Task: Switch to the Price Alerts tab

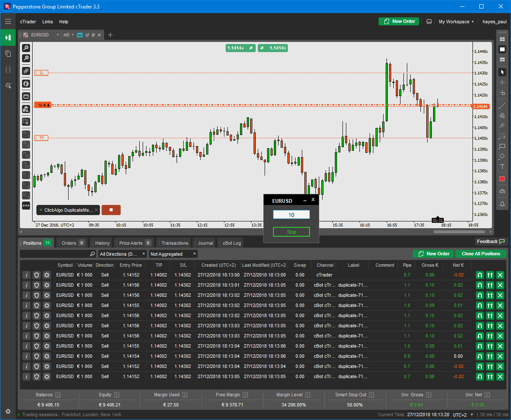Action: [x=135, y=243]
